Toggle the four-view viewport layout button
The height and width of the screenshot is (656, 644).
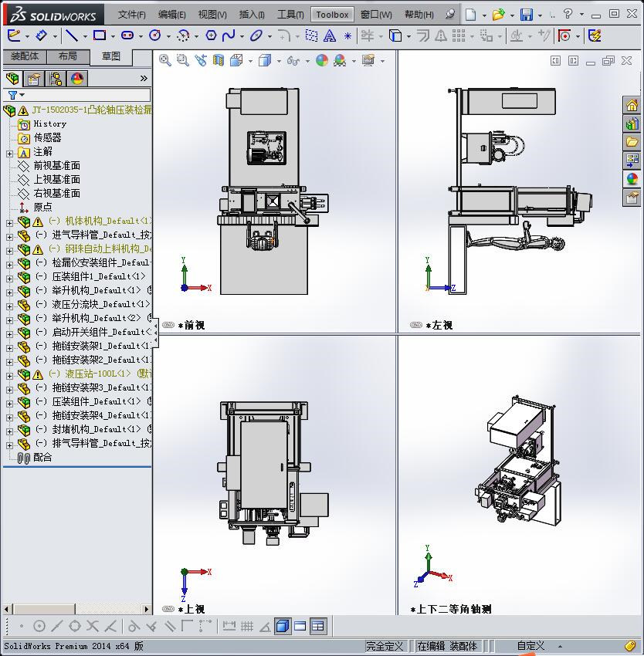[x=318, y=627]
